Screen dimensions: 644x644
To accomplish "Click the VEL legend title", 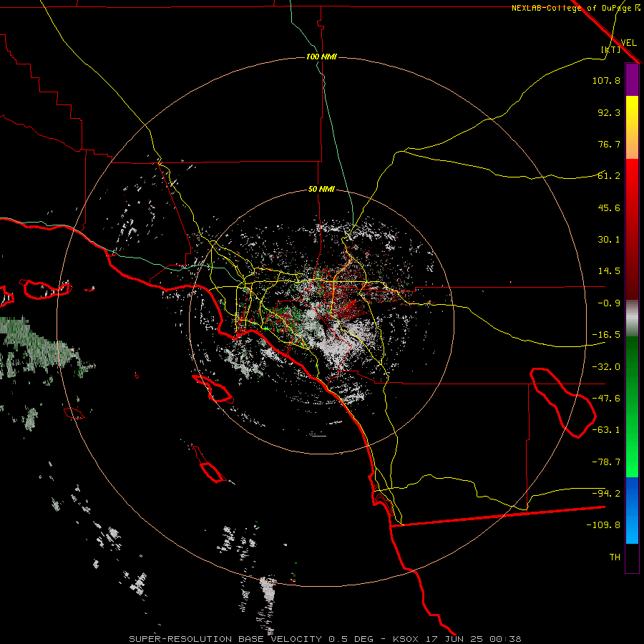I will (628, 43).
